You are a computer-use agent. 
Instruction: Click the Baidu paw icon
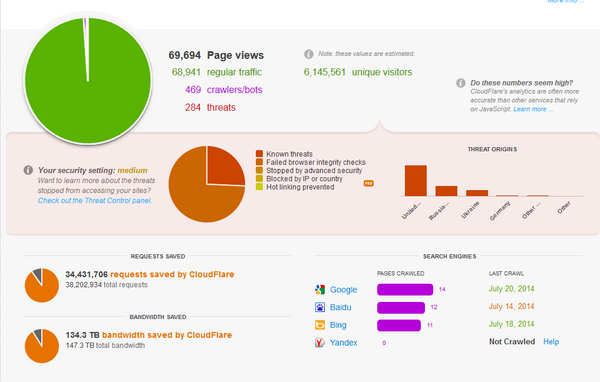click(x=320, y=307)
